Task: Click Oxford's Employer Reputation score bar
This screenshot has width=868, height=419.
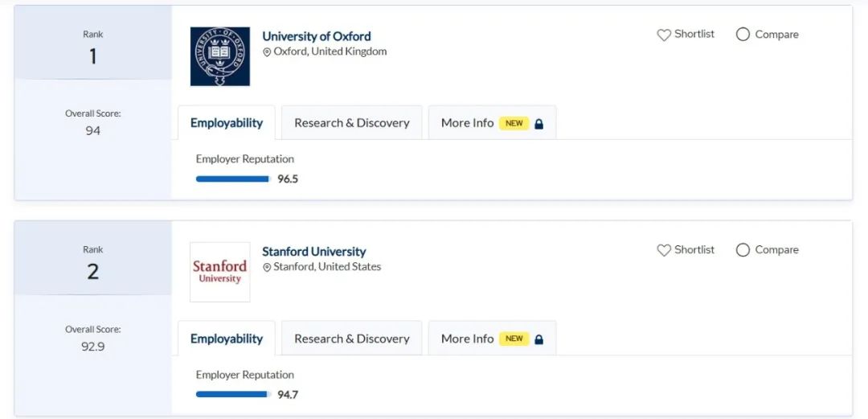Action: (233, 179)
